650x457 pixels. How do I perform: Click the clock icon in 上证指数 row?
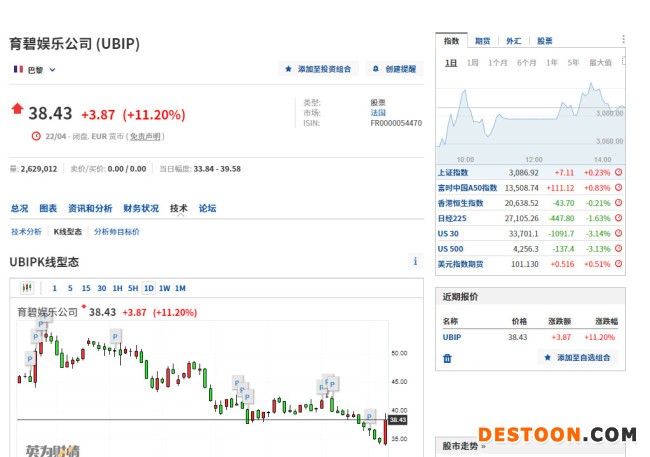[618, 172]
